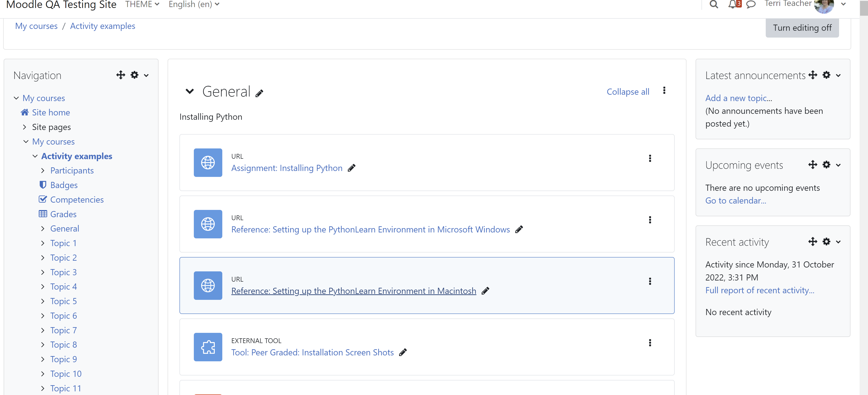Open actions menu for Assignment: Installing Python
The height and width of the screenshot is (395, 868).
[x=650, y=158]
